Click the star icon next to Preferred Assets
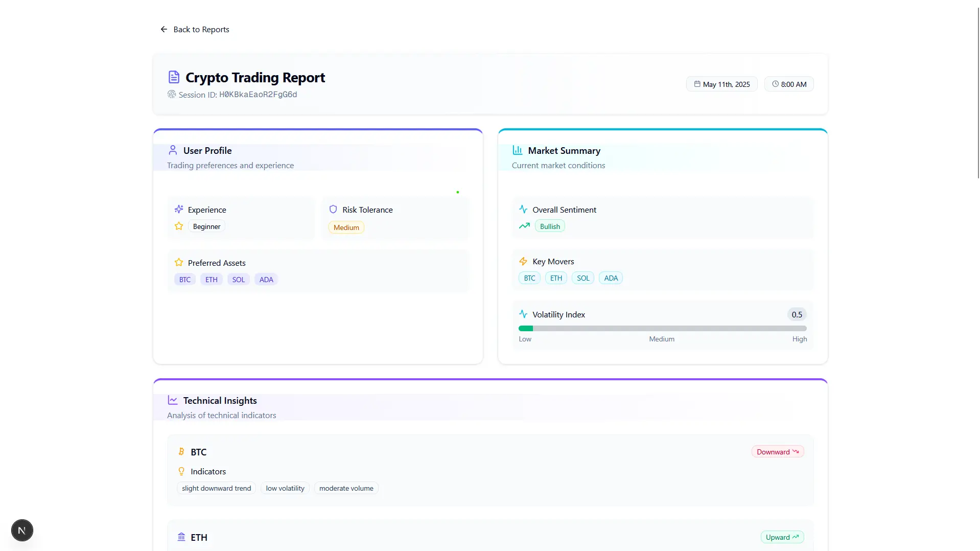Viewport: 980px width, 551px height. 178,262
